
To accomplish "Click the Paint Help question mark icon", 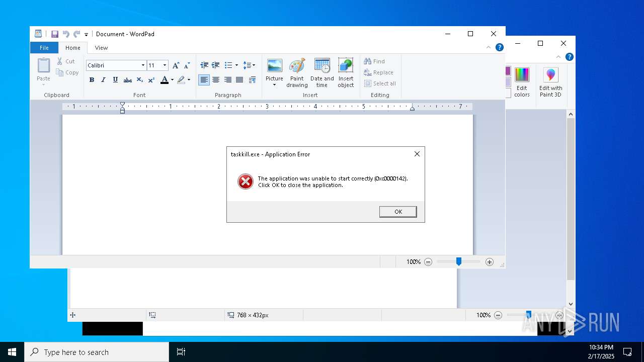I will coord(569,57).
